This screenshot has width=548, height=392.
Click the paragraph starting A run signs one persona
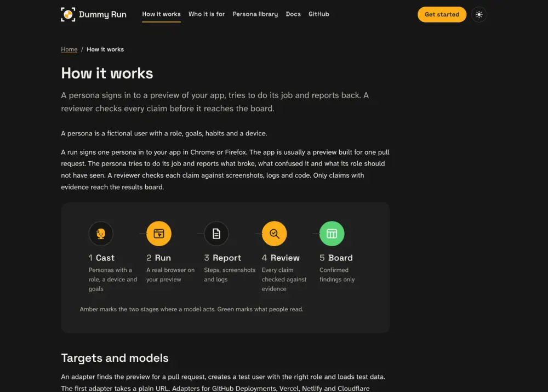tap(225, 169)
